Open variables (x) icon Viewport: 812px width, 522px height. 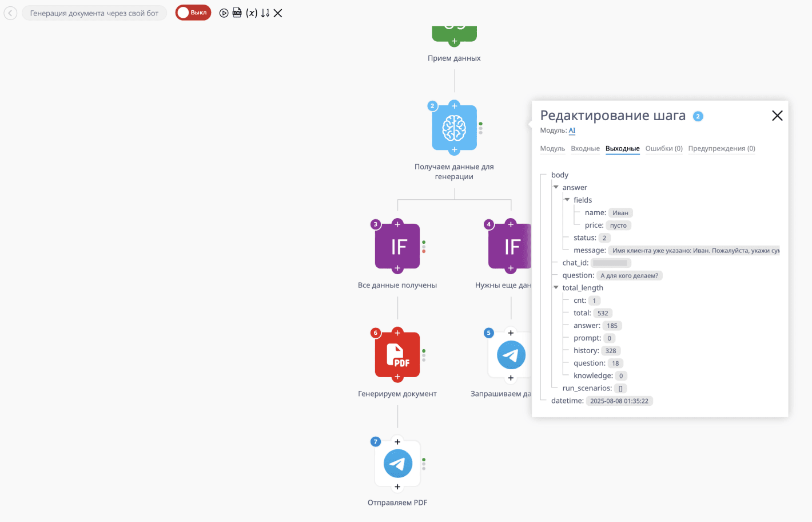[252, 13]
